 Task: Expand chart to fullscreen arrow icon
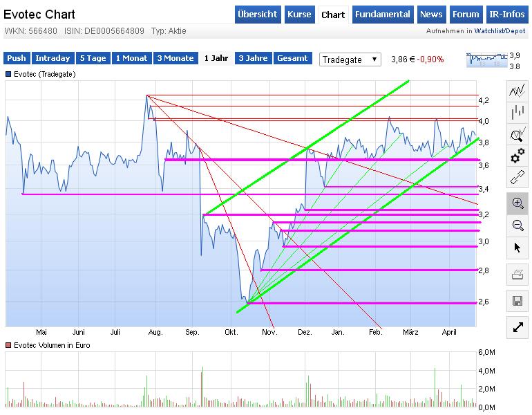pos(517,327)
